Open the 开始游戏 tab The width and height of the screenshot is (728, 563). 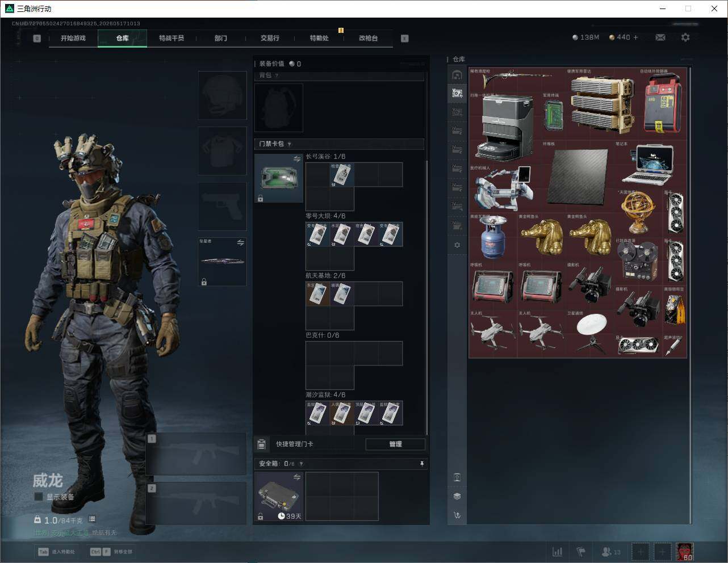(73, 38)
